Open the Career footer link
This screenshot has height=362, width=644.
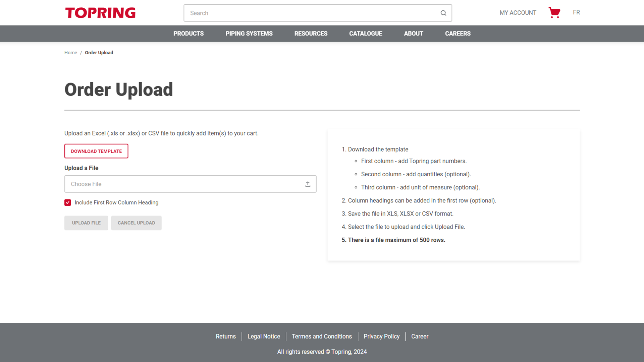click(420, 337)
